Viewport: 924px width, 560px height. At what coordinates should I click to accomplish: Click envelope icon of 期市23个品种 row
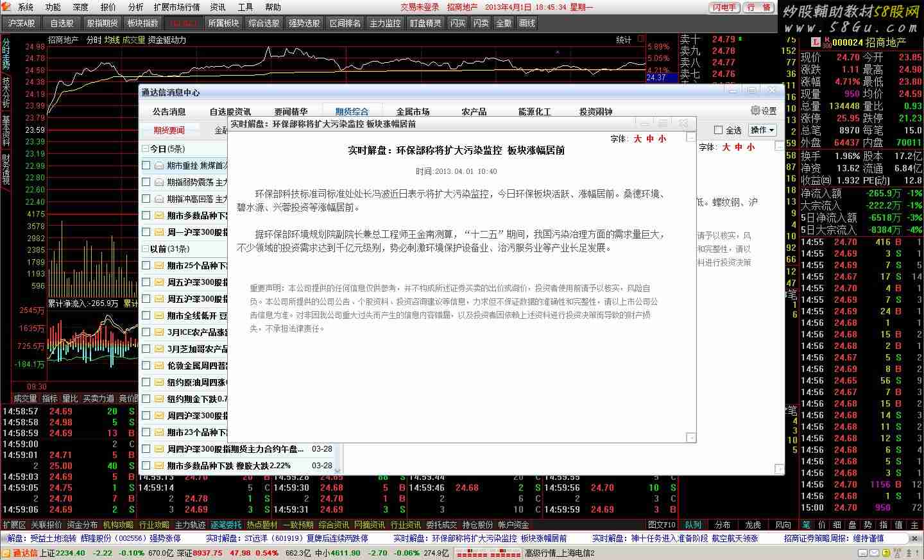tap(158, 432)
